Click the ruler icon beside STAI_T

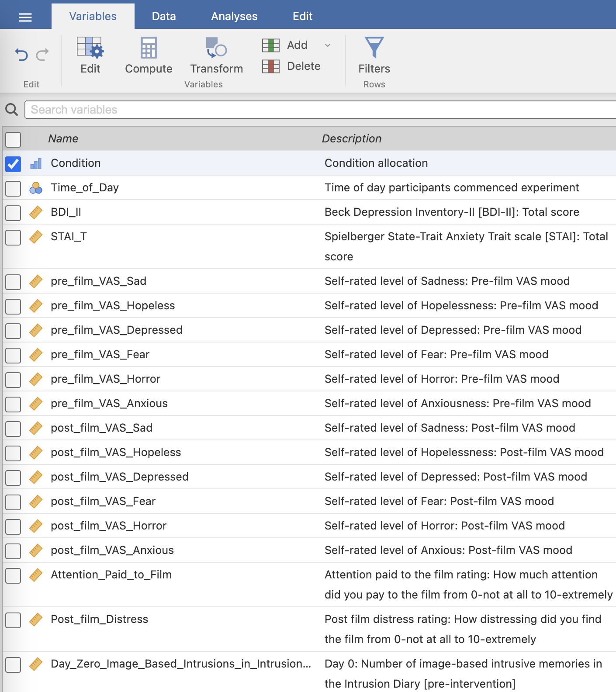[36, 237]
